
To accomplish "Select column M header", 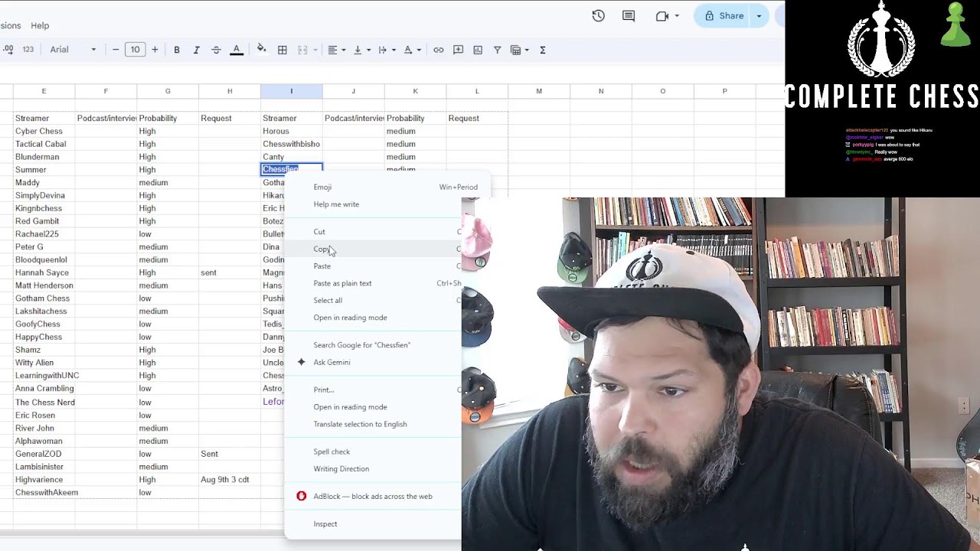I will 539,91.
